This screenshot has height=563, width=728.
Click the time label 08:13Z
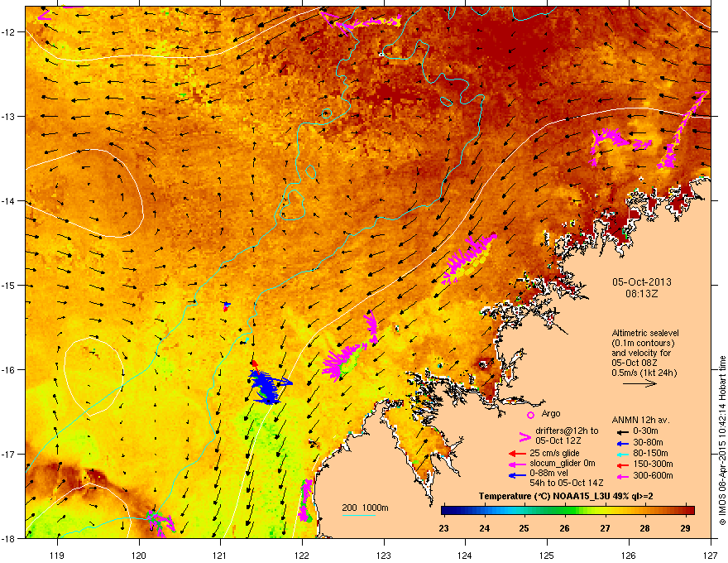point(642,294)
